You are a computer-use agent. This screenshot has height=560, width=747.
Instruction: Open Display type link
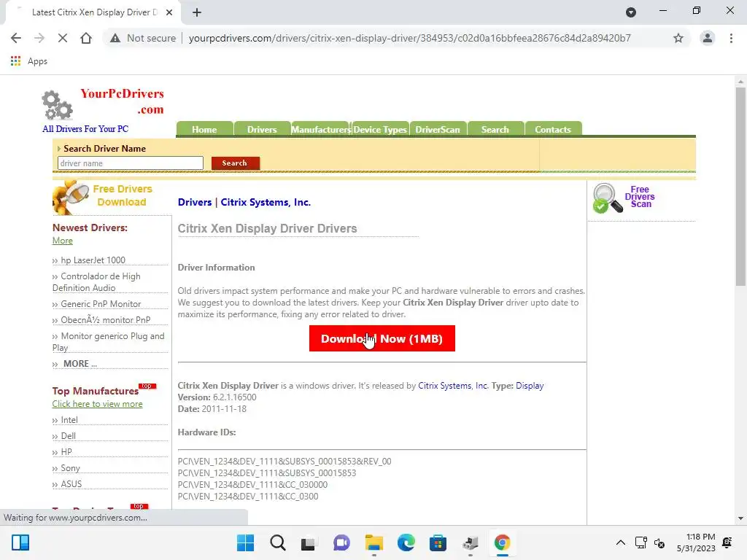530,386
